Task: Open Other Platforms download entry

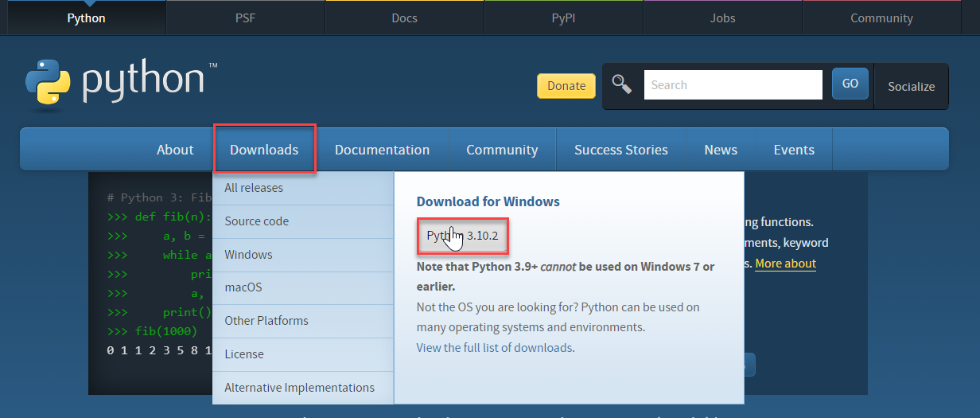Action: point(303,321)
